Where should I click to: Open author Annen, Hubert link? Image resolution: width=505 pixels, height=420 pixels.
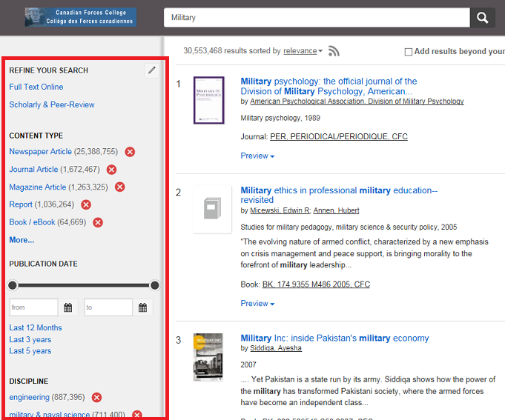point(336,210)
